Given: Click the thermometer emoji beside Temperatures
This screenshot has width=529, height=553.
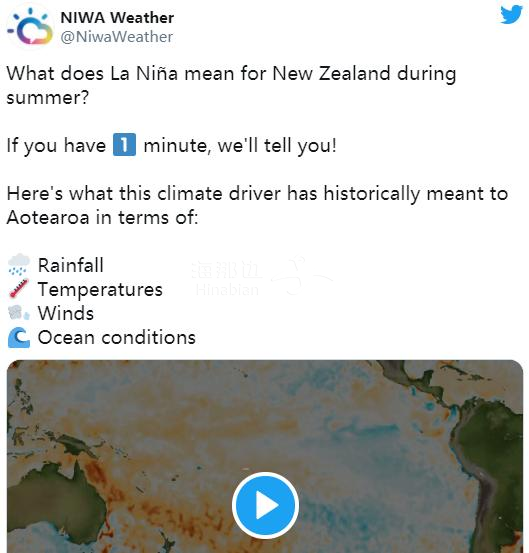Looking at the screenshot, I should coord(19,288).
